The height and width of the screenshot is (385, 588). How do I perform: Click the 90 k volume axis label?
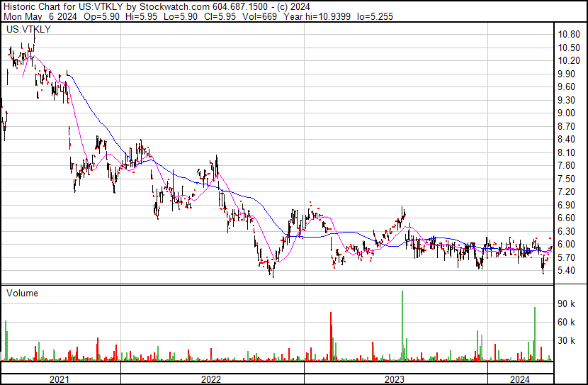tap(566, 304)
